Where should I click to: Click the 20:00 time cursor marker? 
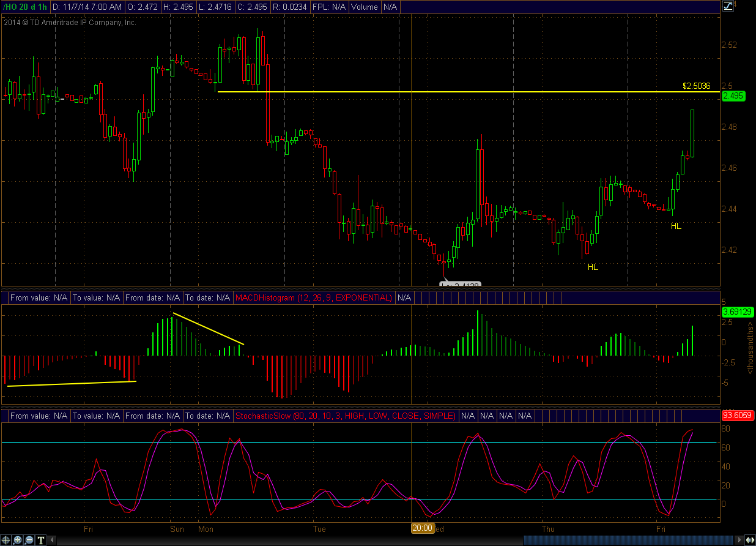[422, 528]
